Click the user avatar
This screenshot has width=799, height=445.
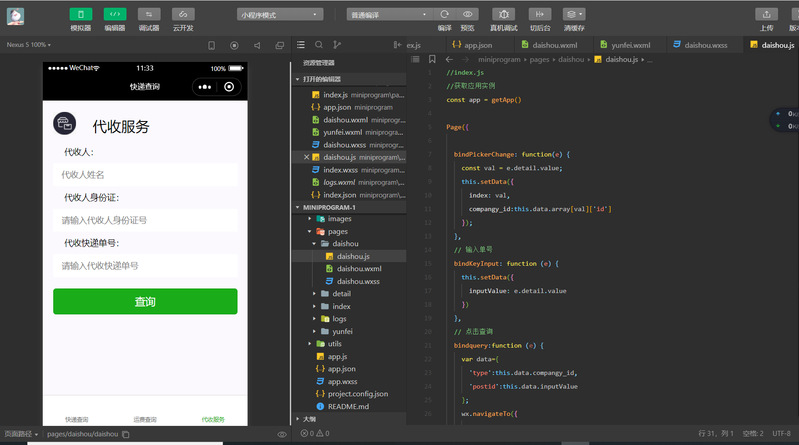tap(15, 16)
